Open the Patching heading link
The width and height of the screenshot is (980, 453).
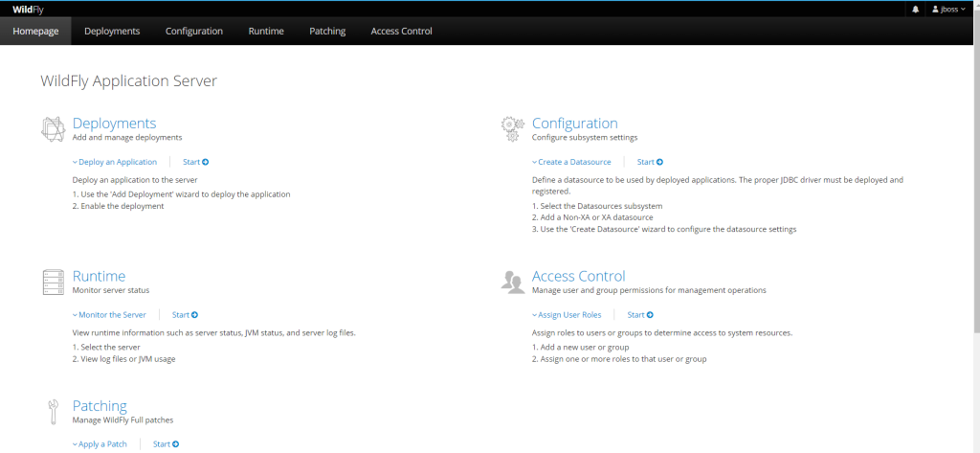[100, 405]
